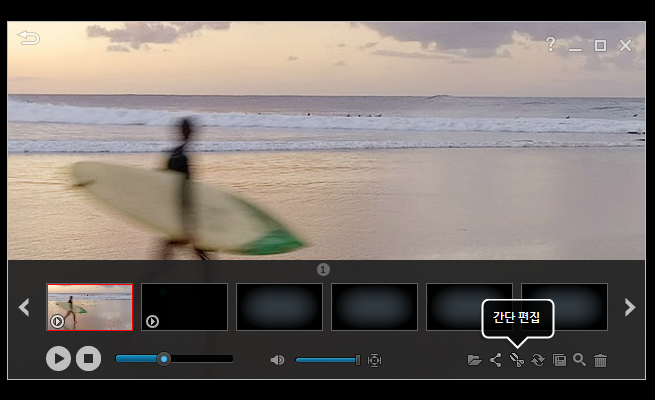655x400 pixels.
Task: Click the back arrow icon
Action: coord(28,38)
